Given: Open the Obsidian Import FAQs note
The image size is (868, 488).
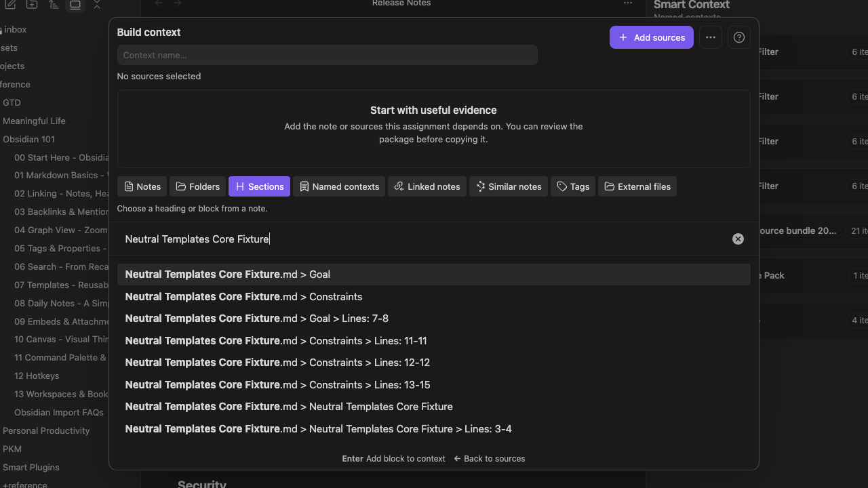Looking at the screenshot, I should (x=60, y=413).
